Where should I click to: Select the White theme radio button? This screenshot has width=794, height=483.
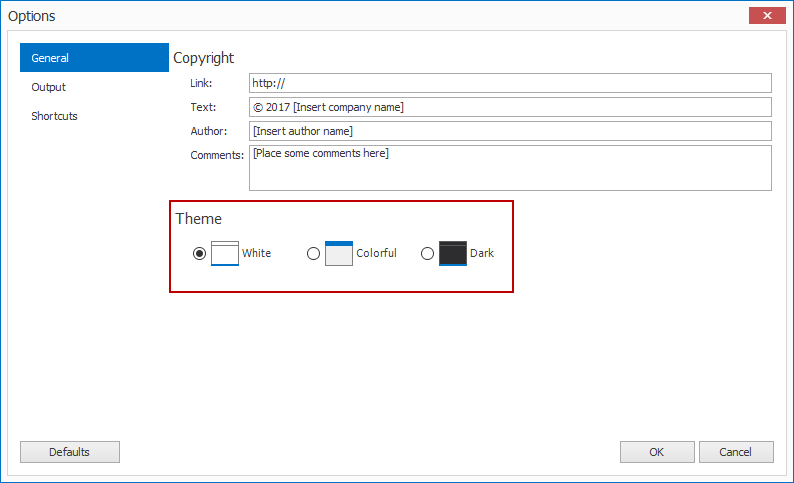pos(200,253)
